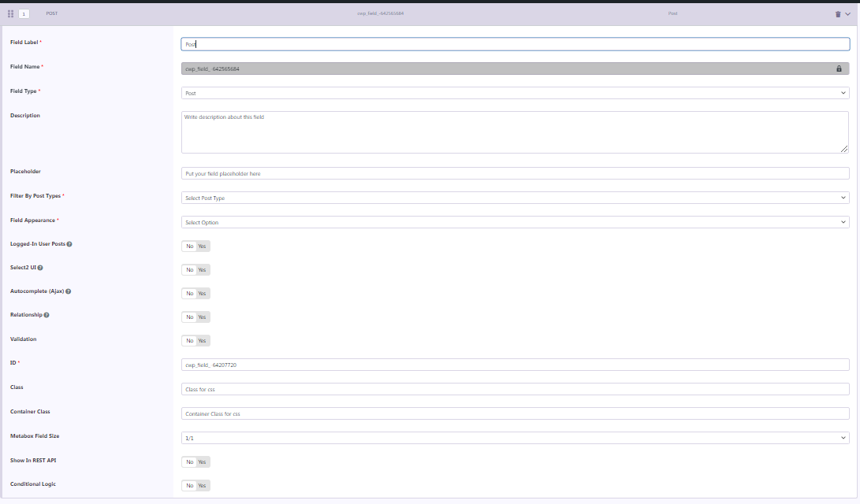Image resolution: width=860 pixels, height=504 pixels.
Task: Expand the Field Appearance select option
Action: pos(515,222)
